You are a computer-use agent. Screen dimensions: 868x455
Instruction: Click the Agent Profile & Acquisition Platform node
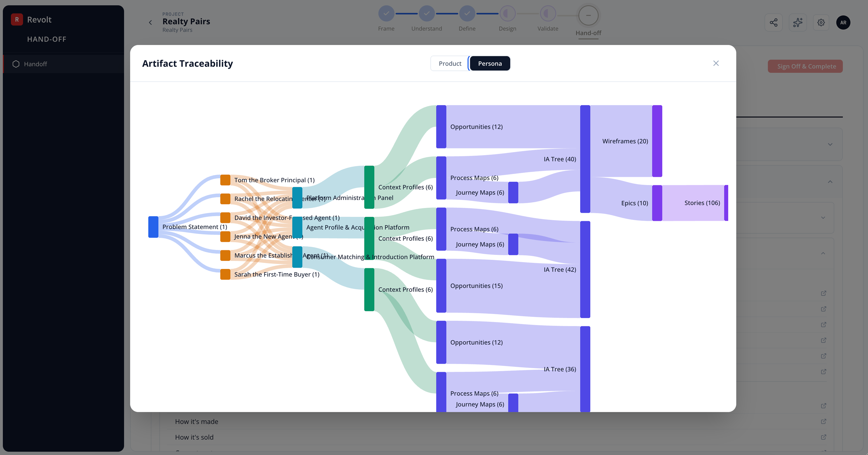297,227
